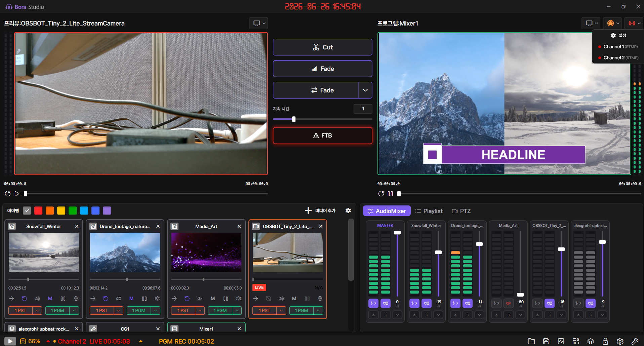
Task: Switch to the Playlist tab
Action: tap(429, 211)
